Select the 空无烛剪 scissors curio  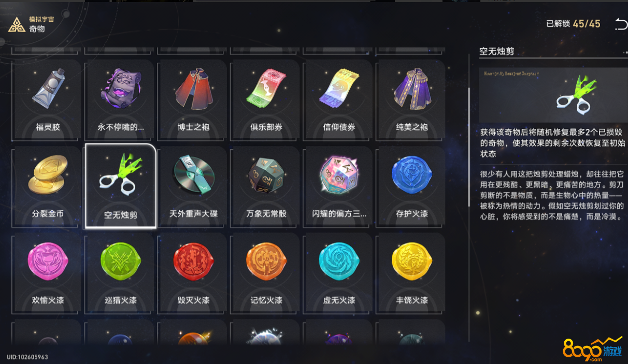[121, 186]
